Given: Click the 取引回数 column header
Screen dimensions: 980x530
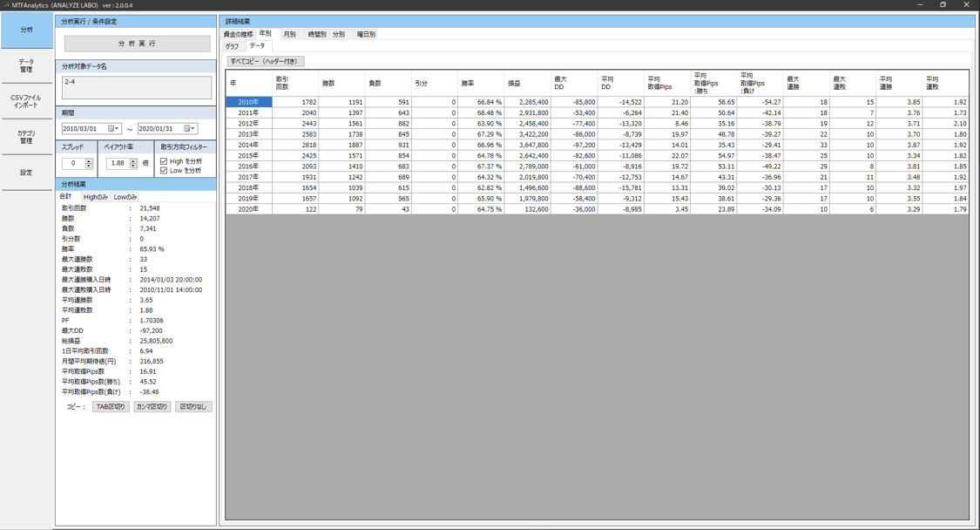Looking at the screenshot, I should (x=295, y=83).
